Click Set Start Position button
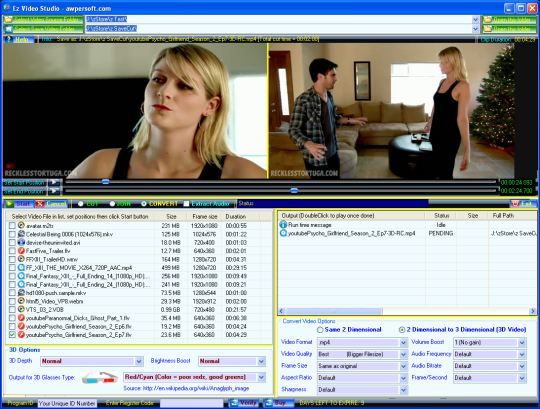Image resolution: width=540 pixels, height=409 pixels. pyautogui.click(x=24, y=182)
